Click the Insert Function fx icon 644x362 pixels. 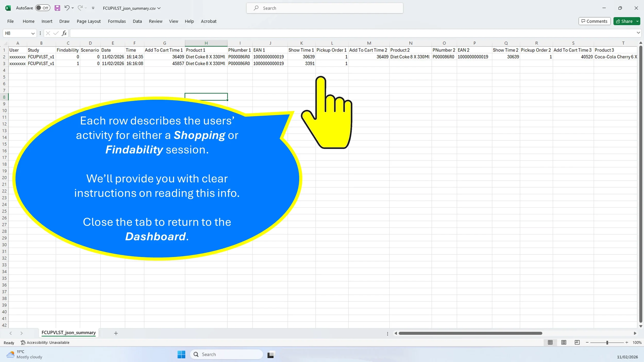64,33
